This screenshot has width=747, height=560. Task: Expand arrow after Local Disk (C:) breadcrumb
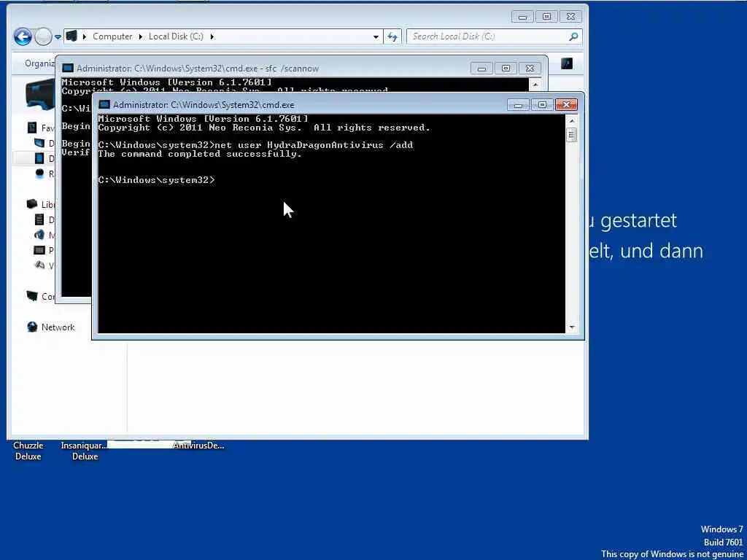[212, 36]
